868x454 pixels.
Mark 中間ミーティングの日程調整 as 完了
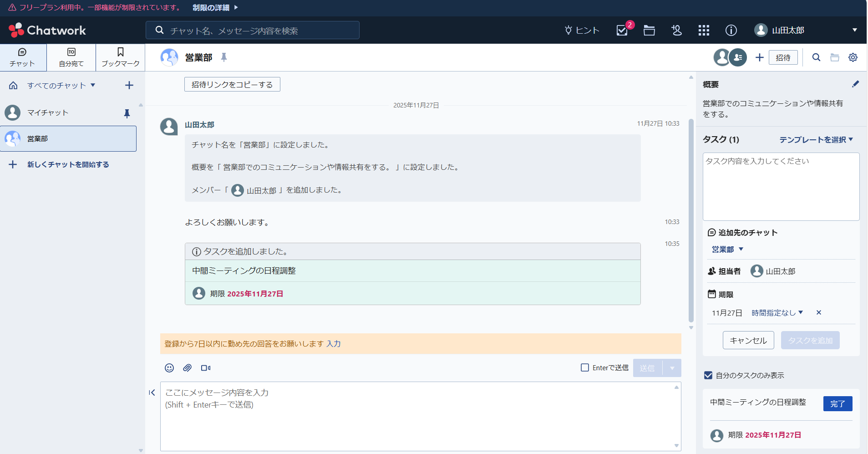coord(837,403)
